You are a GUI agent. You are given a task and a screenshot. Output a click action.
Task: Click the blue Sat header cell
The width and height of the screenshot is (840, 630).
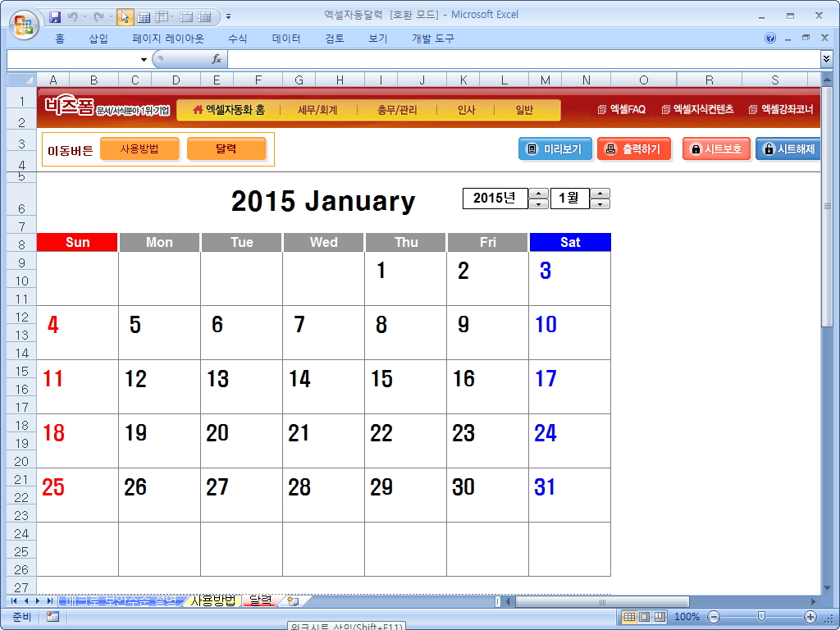click(570, 242)
